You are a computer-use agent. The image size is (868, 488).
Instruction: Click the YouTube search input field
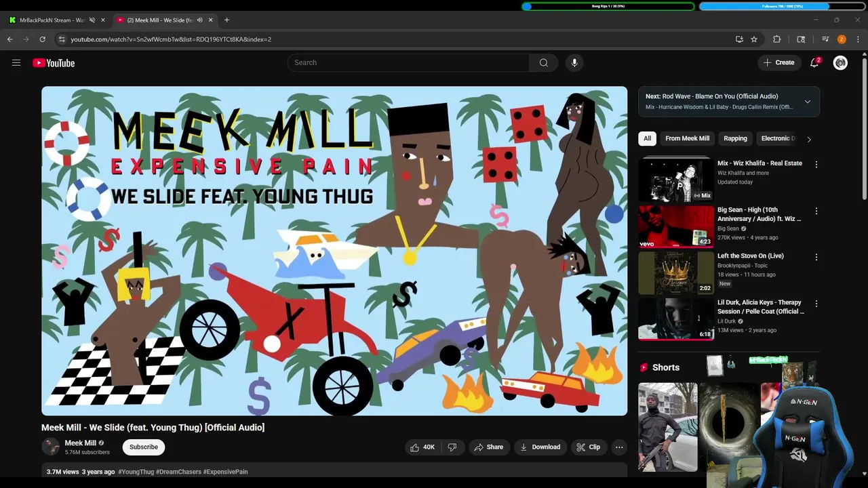tap(408, 62)
